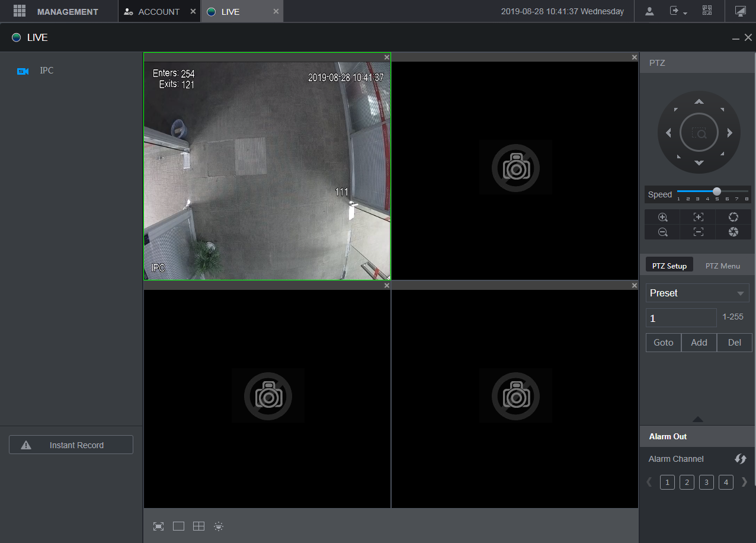
Task: Collapse the PTZ panel triangle expander
Action: point(698,419)
